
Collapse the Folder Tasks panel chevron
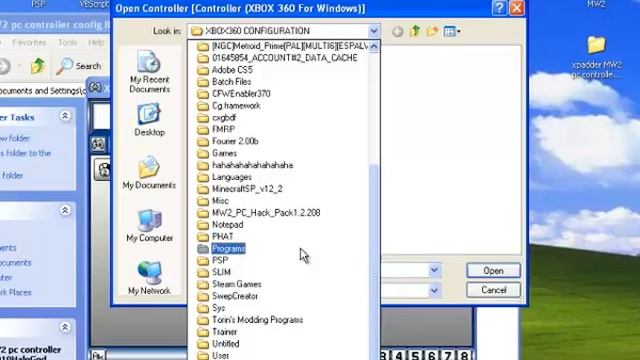(65, 116)
